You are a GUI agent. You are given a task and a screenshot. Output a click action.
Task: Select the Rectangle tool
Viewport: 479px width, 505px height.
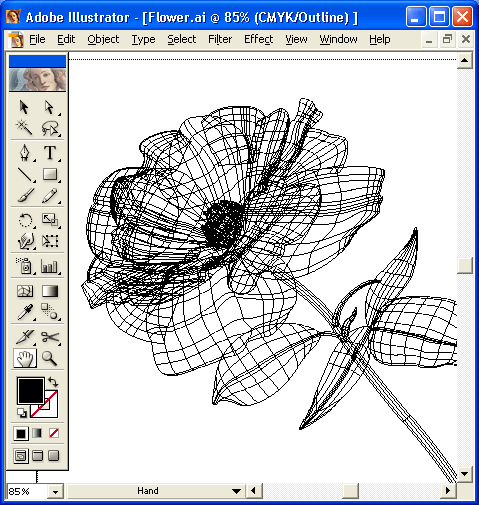click(x=50, y=175)
